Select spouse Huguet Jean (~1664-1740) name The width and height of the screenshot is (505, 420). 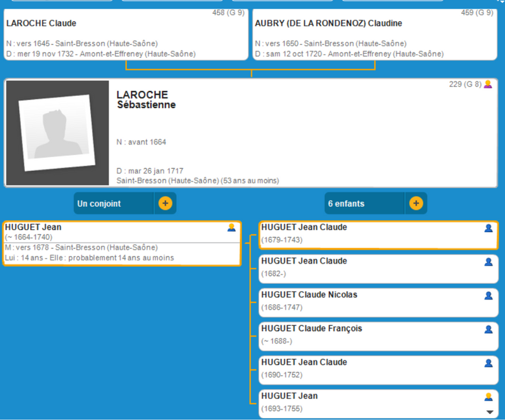pyautogui.click(x=34, y=227)
